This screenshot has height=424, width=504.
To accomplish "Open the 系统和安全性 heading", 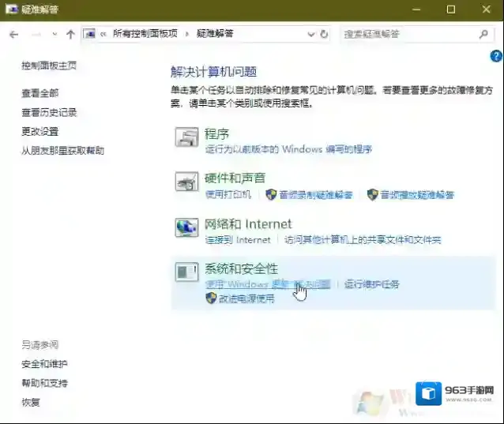I will click(242, 269).
